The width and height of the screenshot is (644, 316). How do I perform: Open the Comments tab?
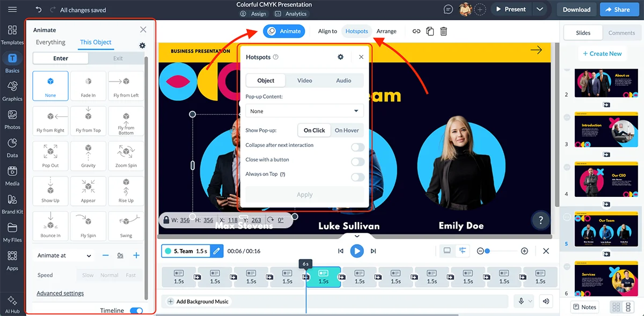point(621,33)
